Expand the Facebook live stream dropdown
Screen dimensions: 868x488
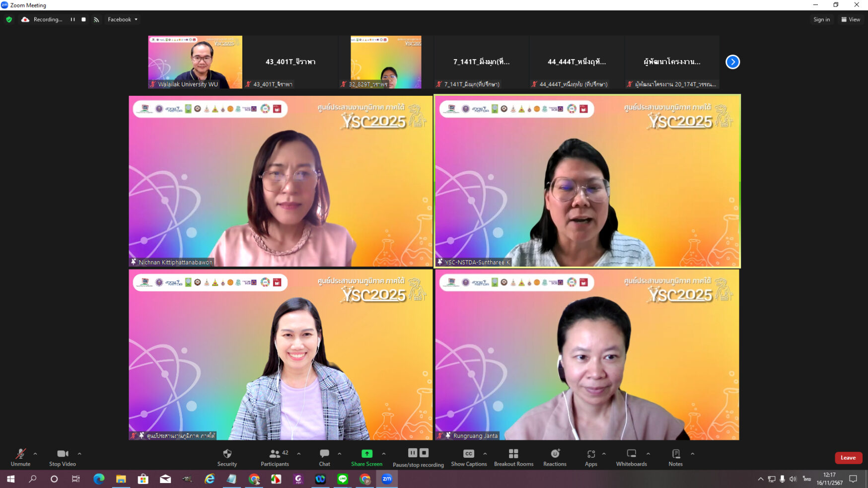click(123, 19)
